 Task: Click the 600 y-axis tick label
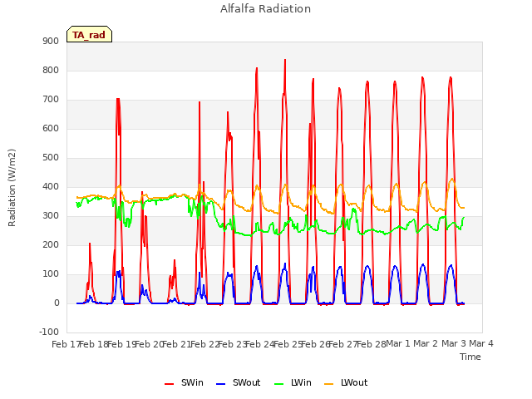pos(51,129)
